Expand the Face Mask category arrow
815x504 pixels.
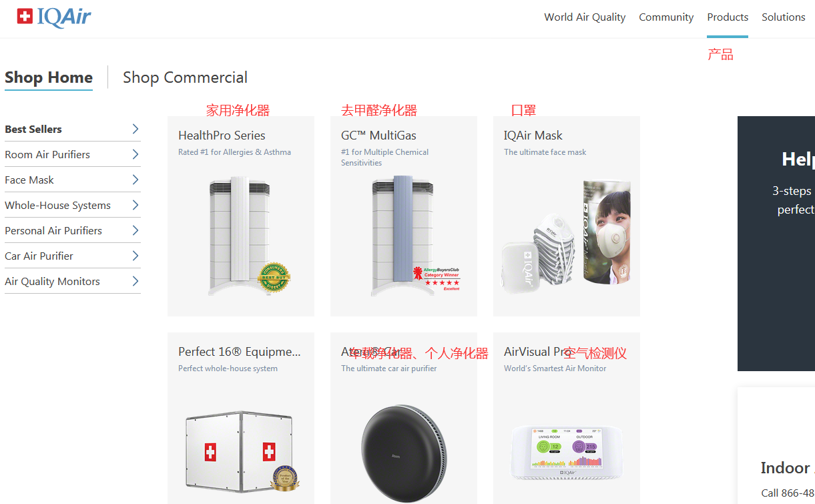click(x=135, y=180)
